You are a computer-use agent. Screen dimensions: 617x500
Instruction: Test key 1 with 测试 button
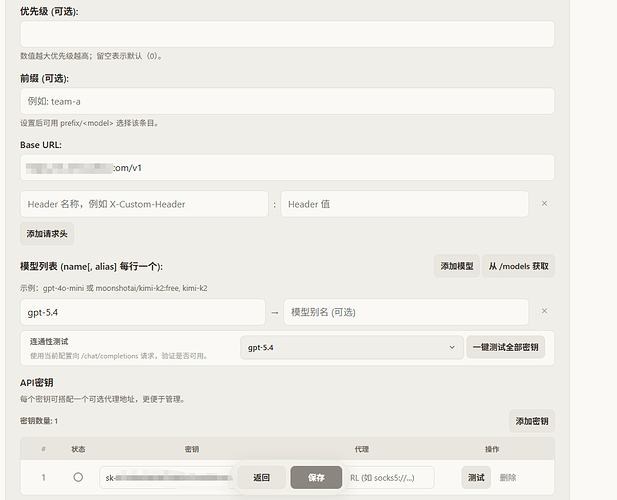point(476,478)
